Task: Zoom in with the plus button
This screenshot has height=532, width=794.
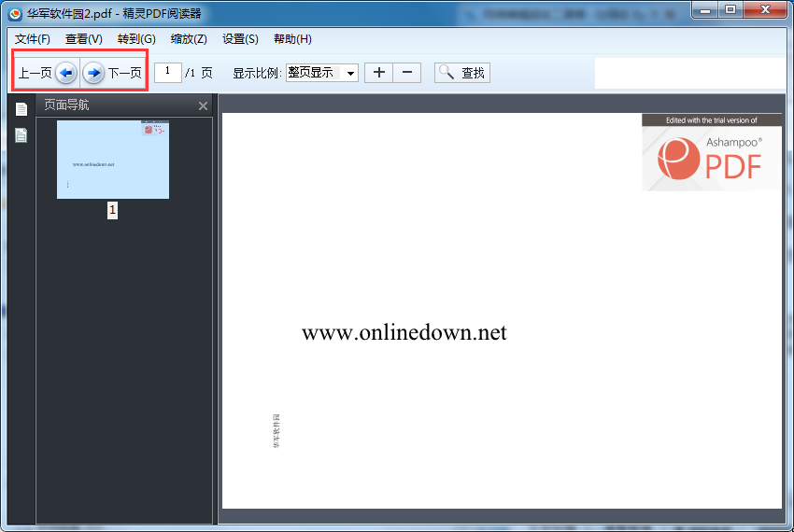Action: (378, 73)
